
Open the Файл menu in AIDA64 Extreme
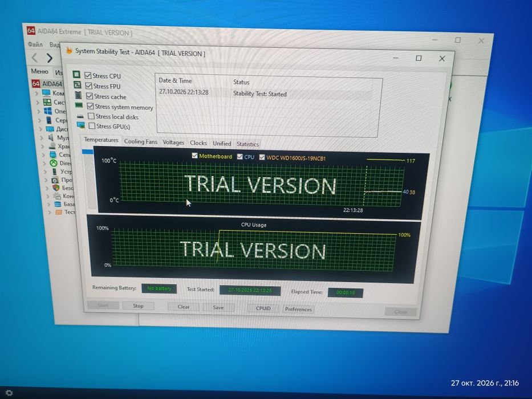tap(35, 44)
